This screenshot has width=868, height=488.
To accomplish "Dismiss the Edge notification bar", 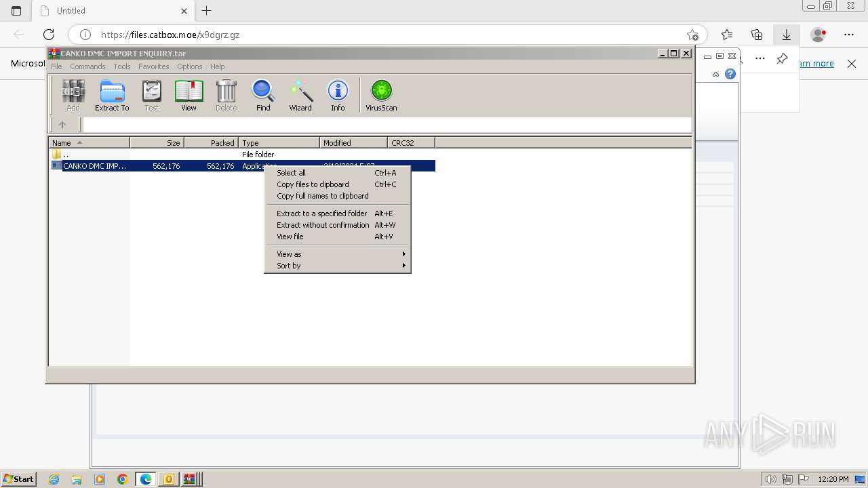I will coord(852,64).
